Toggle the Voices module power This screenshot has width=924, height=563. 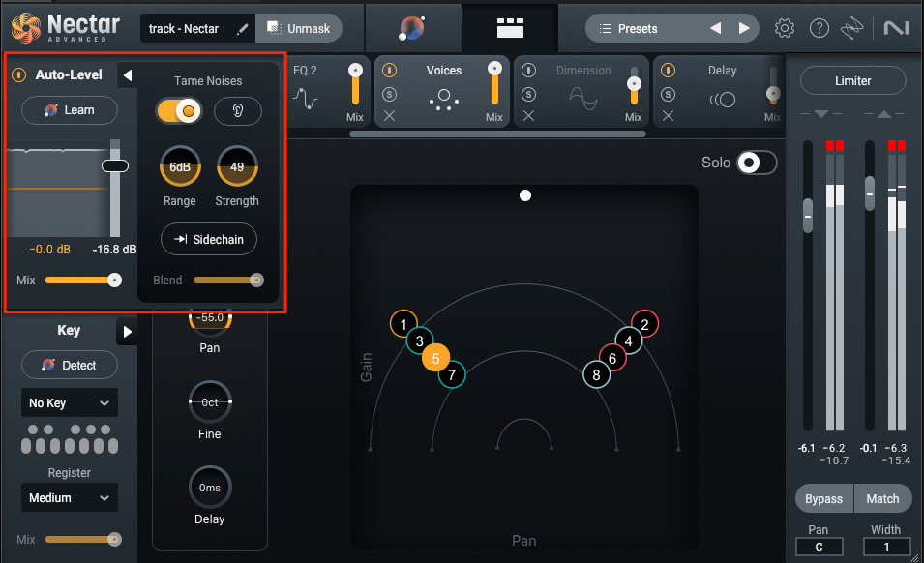click(390, 71)
